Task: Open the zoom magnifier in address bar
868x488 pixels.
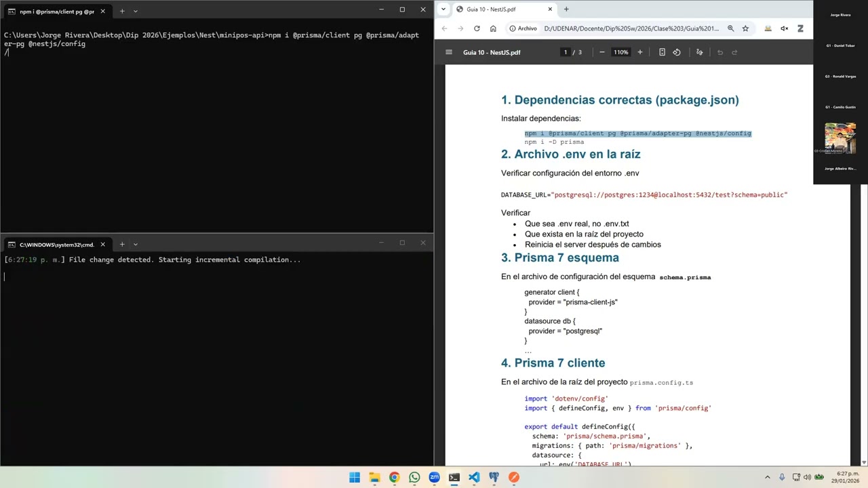Action: (730, 28)
